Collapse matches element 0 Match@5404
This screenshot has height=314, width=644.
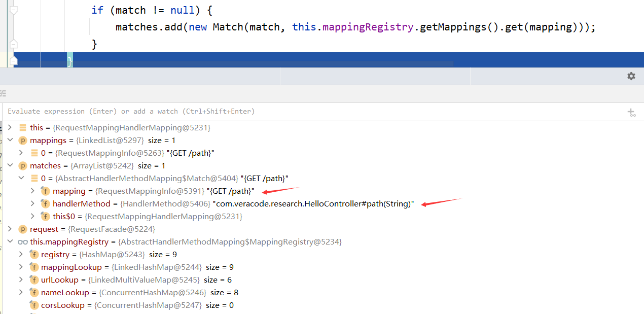coord(21,178)
